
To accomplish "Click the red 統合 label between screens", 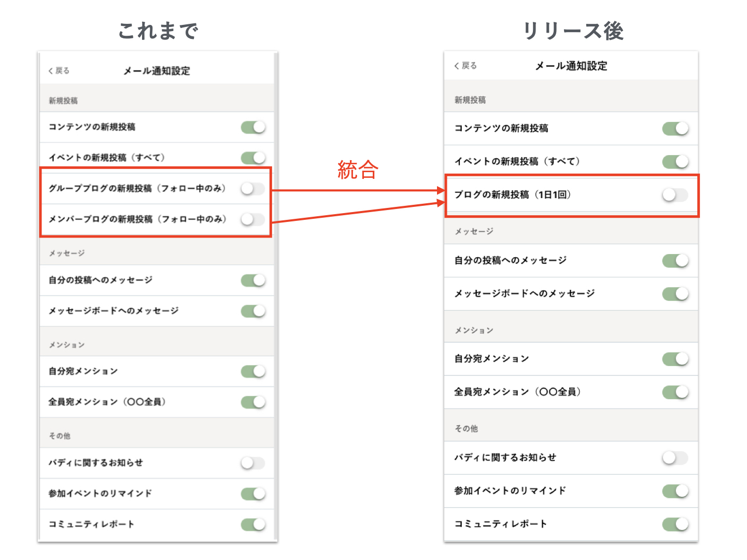I will click(x=358, y=170).
